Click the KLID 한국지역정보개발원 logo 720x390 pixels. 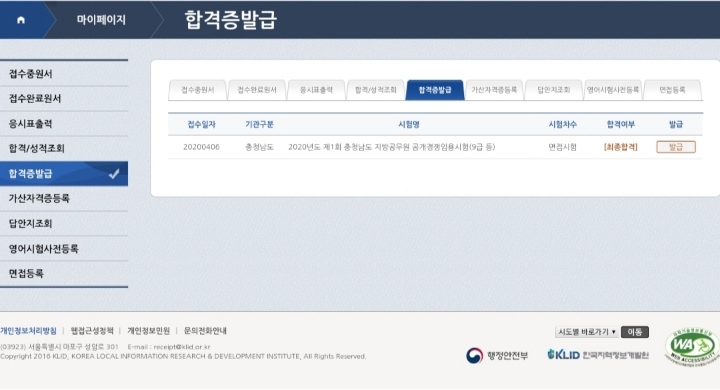[598, 355]
